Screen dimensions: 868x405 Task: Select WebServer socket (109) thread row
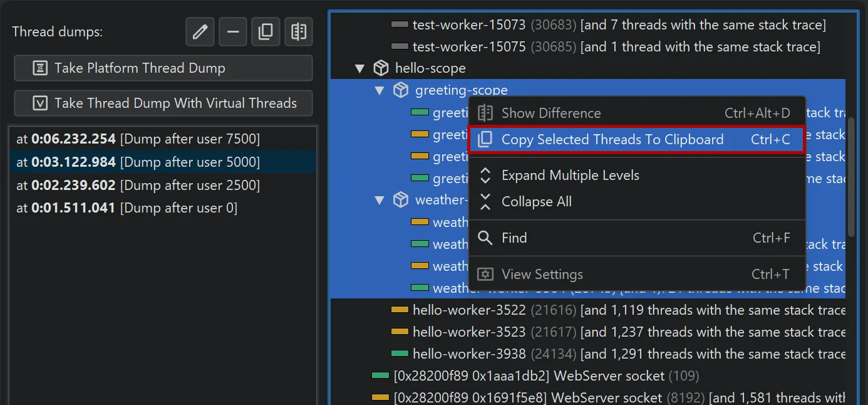(x=588, y=376)
